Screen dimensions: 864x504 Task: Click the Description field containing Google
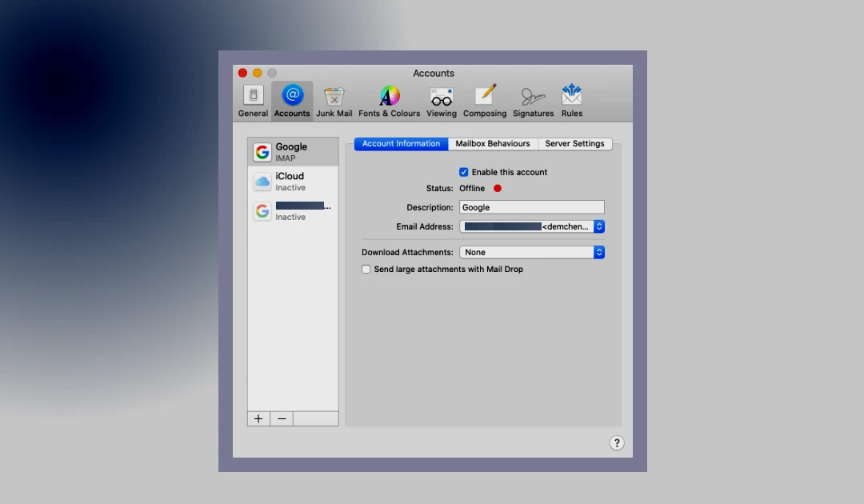click(x=532, y=207)
